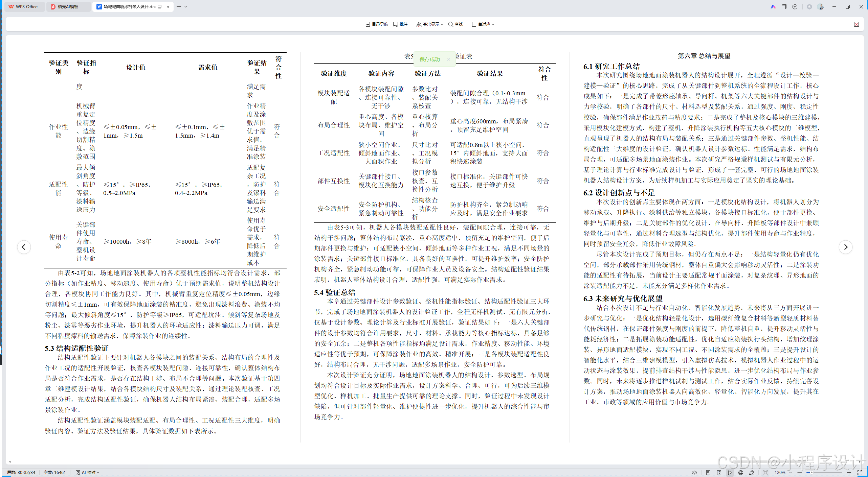Select the pen writing mode icon

click(x=752, y=473)
